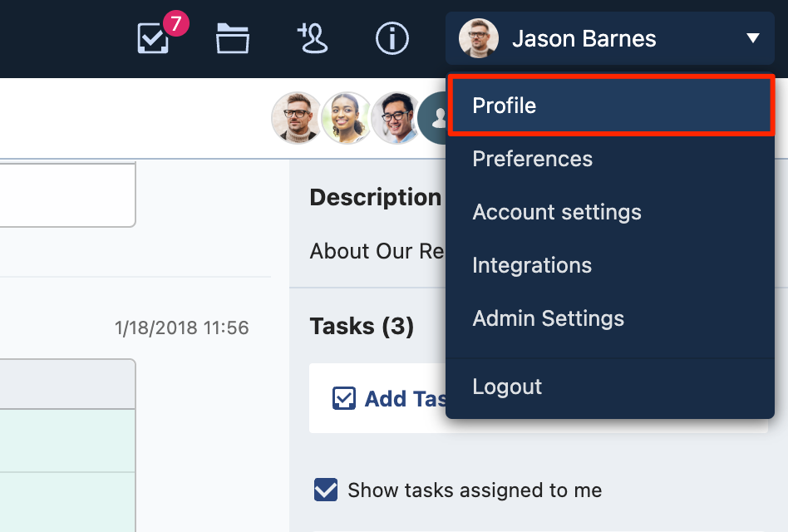The width and height of the screenshot is (788, 532).
Task: Click the avatar of the smiling woman with curly hair
Action: pyautogui.click(x=346, y=117)
